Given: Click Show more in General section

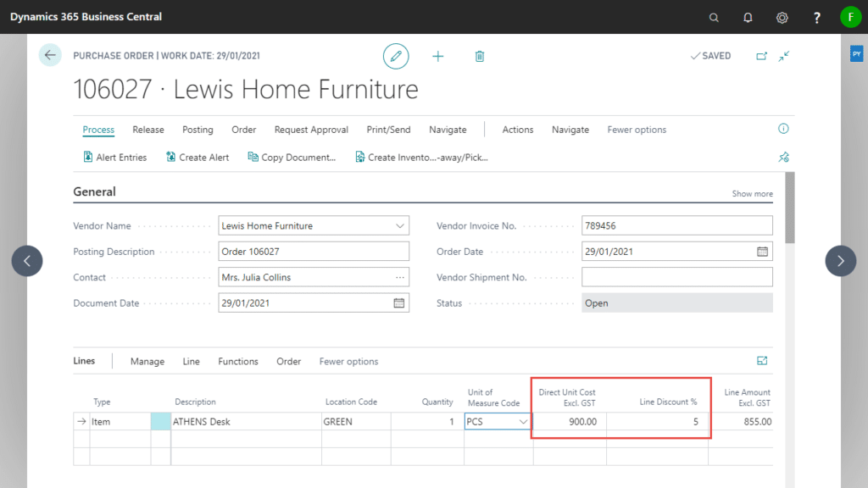Looking at the screenshot, I should click(753, 194).
